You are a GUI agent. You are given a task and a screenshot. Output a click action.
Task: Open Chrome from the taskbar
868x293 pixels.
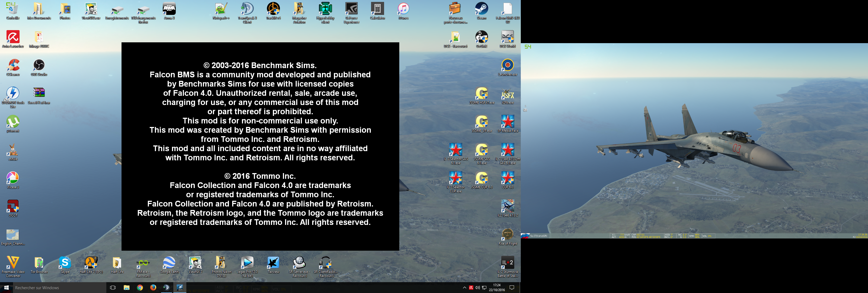tap(140, 288)
